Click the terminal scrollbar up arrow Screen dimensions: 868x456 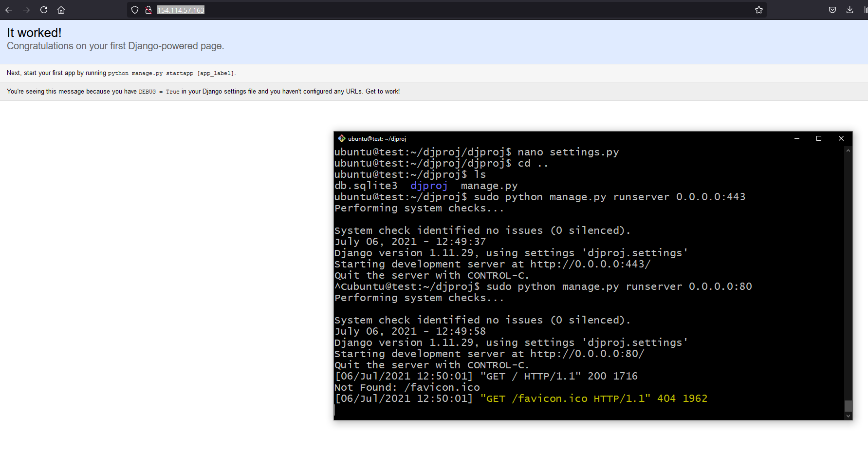click(848, 151)
